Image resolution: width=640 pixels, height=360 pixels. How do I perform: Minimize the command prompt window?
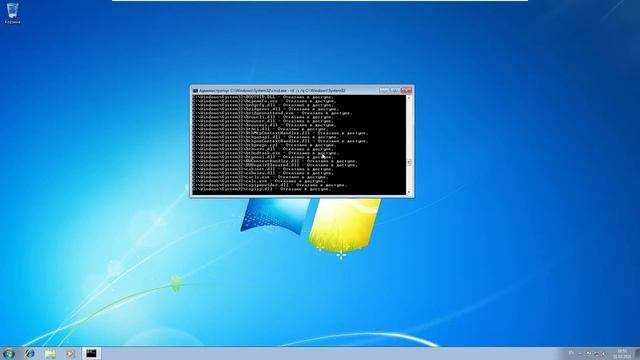click(384, 91)
